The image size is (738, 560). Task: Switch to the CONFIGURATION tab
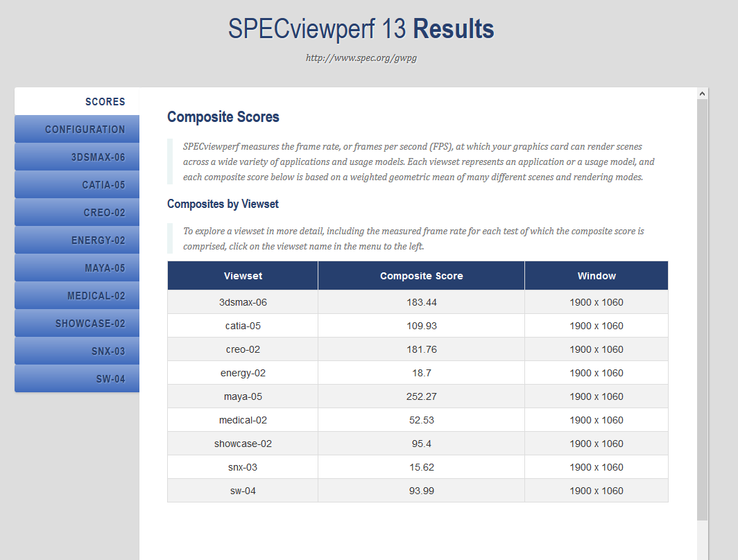(85, 130)
